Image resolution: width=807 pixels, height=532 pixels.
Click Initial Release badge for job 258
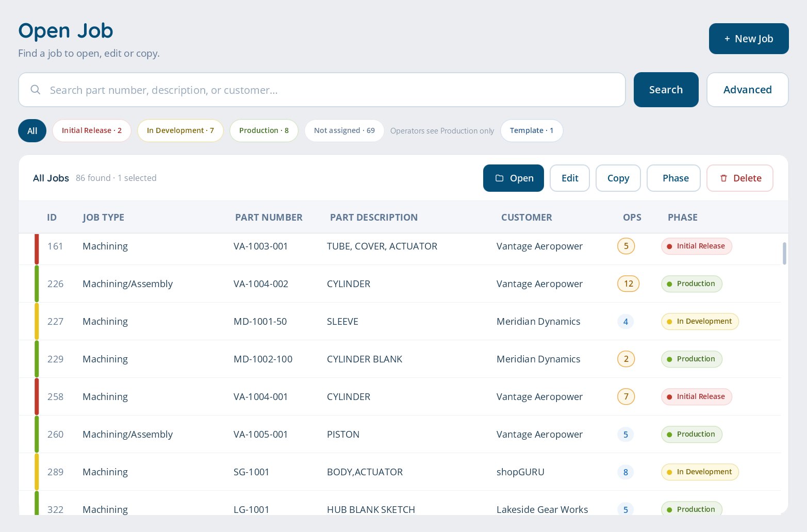coord(697,397)
